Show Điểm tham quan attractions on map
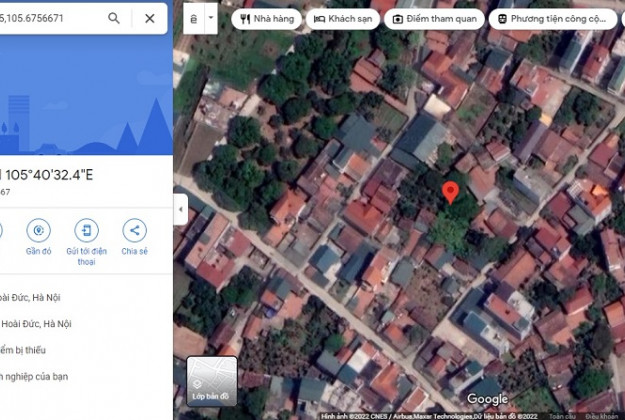 tap(434, 18)
